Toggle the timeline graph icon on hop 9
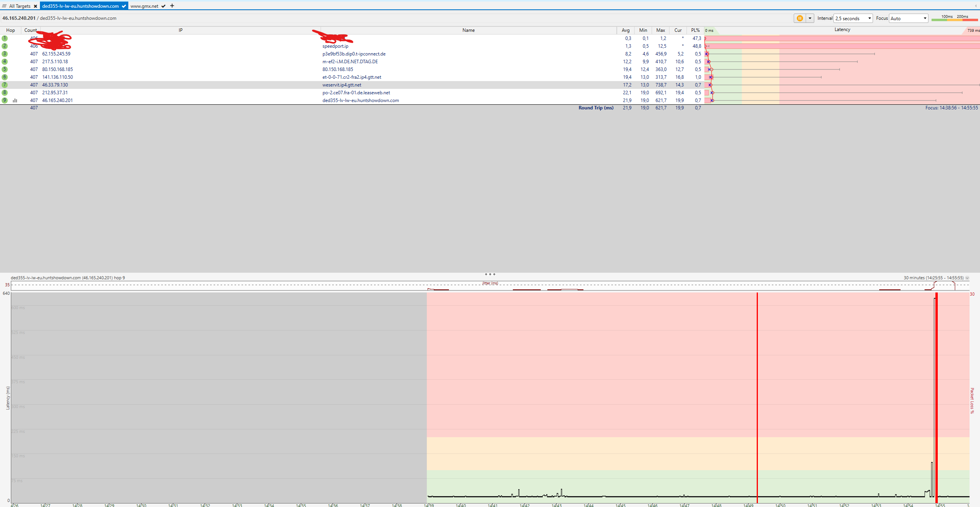This screenshot has width=980, height=507. pos(15,100)
